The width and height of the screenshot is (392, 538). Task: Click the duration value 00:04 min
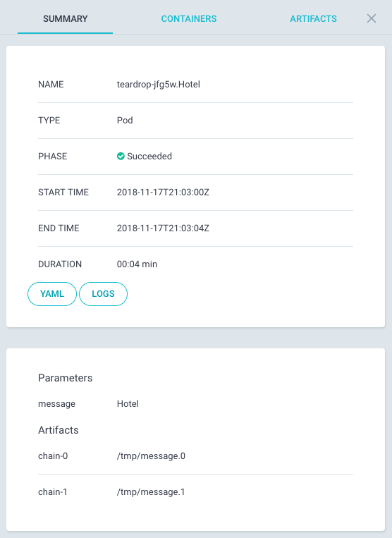tap(137, 264)
